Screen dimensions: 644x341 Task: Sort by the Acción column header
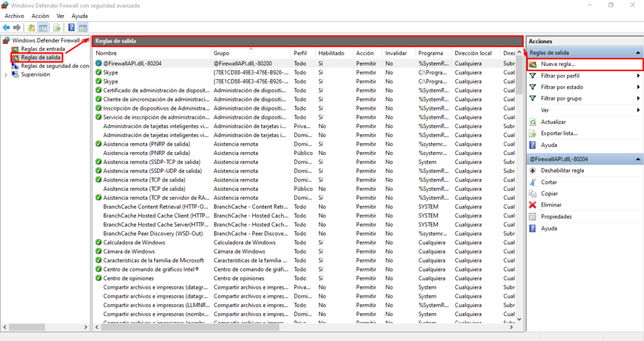[x=367, y=53]
